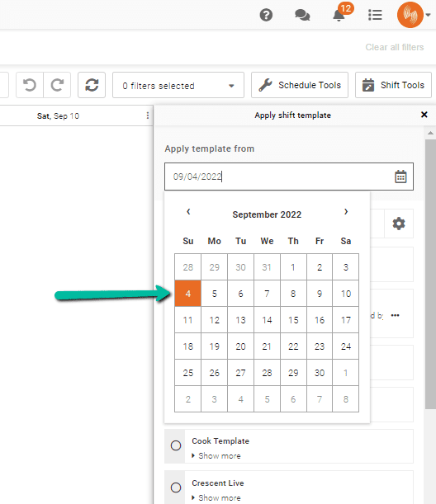Viewport: 436px width, 504px height.
Task: Click the Apply template from date field
Action: point(289,177)
